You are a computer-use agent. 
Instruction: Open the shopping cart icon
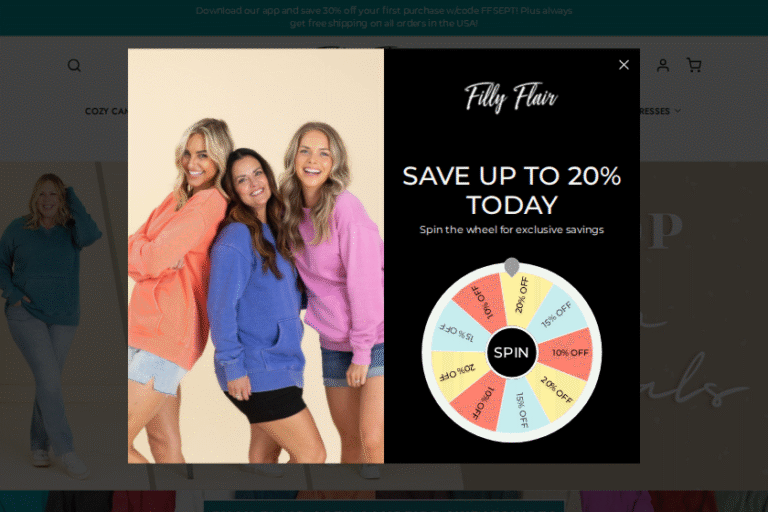point(694,65)
